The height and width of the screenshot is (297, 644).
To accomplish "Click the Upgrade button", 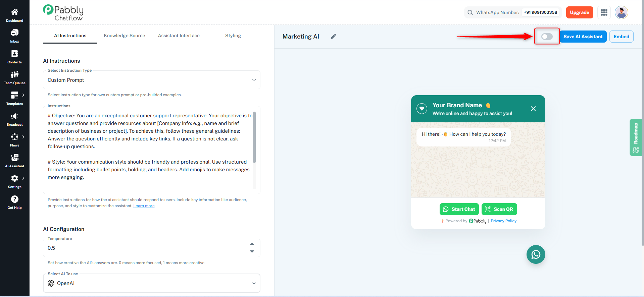I will tap(580, 12).
